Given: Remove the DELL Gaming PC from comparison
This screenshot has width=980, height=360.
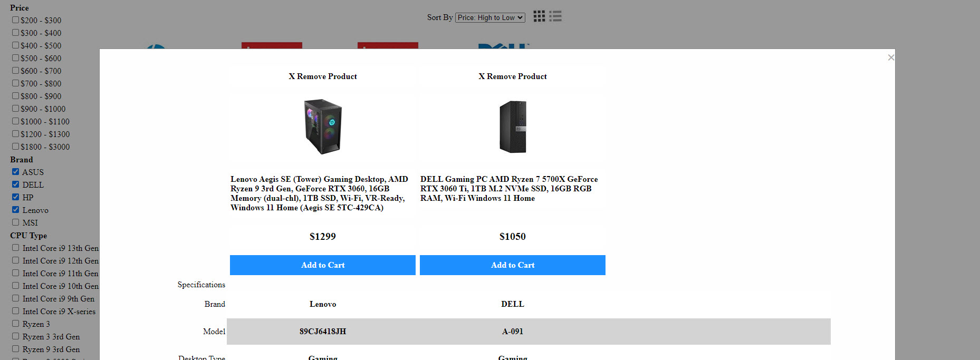Looking at the screenshot, I should tap(512, 76).
